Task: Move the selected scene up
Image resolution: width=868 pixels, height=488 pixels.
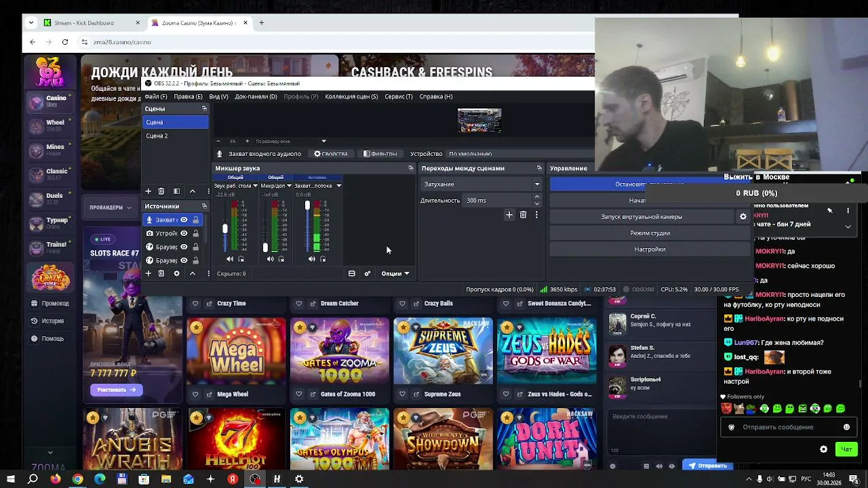Action: tap(193, 191)
